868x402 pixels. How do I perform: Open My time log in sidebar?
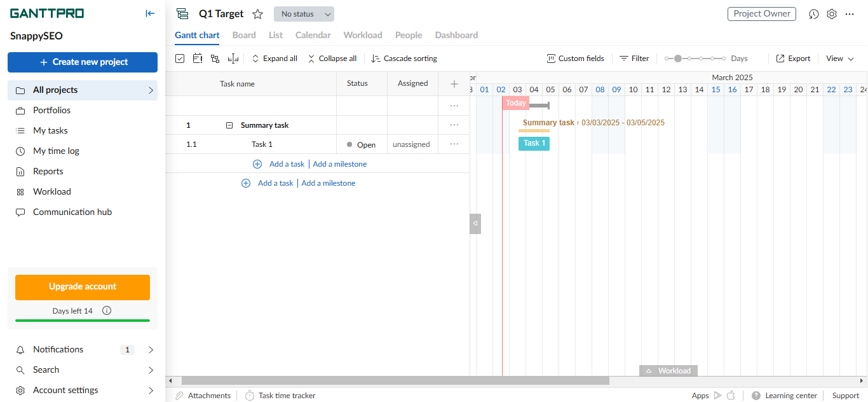tap(56, 151)
